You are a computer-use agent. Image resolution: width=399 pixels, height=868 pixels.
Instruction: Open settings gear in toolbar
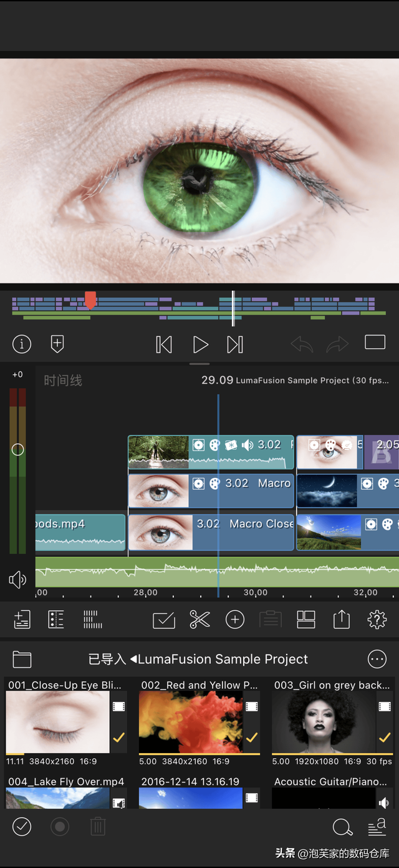(377, 620)
